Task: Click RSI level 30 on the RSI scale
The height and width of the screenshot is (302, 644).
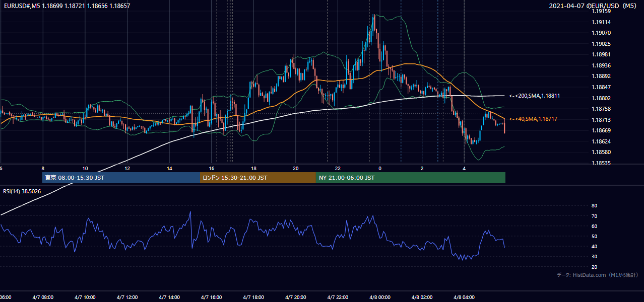Action: [x=594, y=257]
